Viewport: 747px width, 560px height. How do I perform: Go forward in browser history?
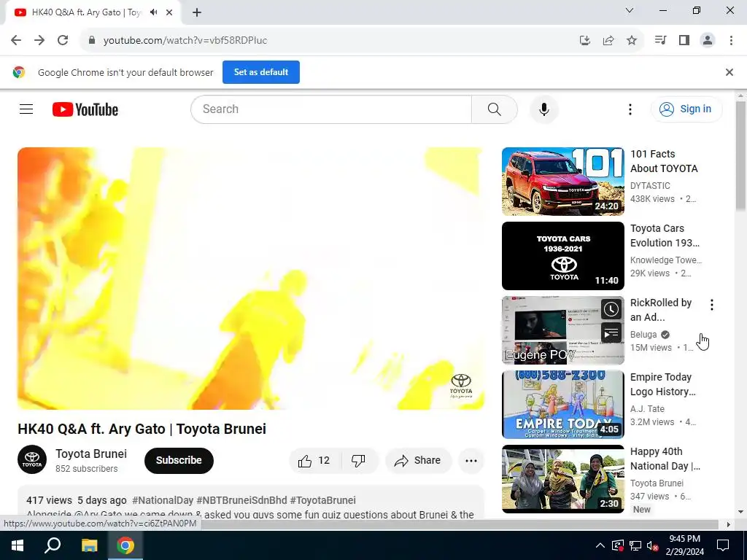39,41
